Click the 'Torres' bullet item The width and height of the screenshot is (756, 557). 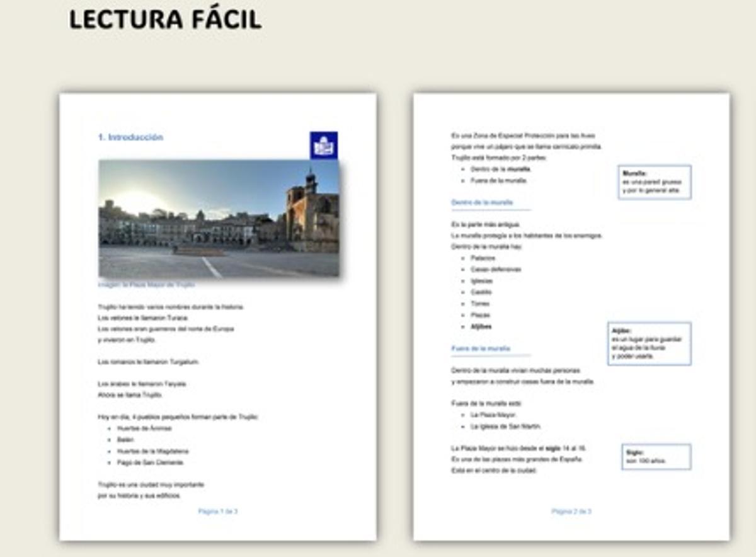[x=480, y=304]
